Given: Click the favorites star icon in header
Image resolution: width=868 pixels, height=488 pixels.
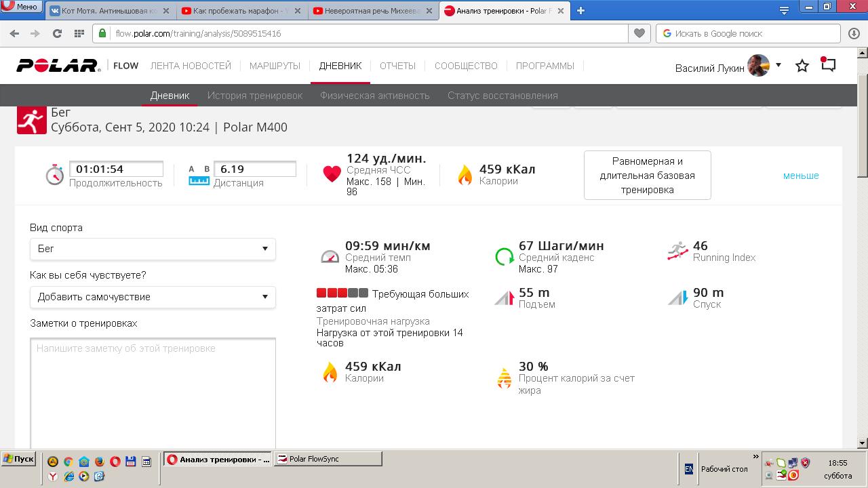Looking at the screenshot, I should [x=802, y=66].
